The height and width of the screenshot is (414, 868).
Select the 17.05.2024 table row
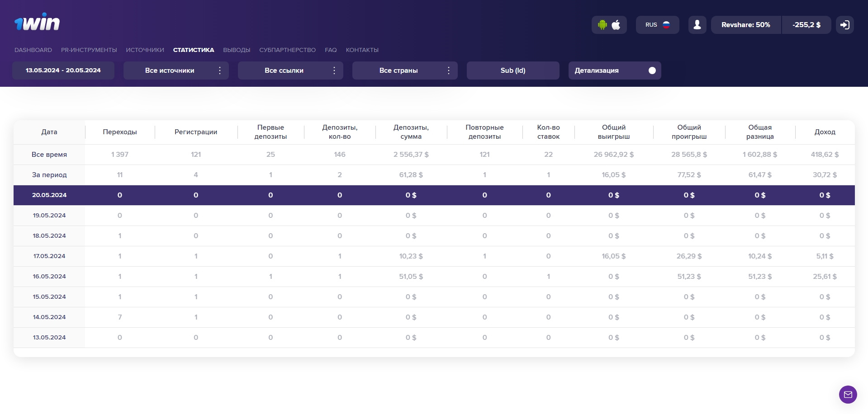click(49, 256)
